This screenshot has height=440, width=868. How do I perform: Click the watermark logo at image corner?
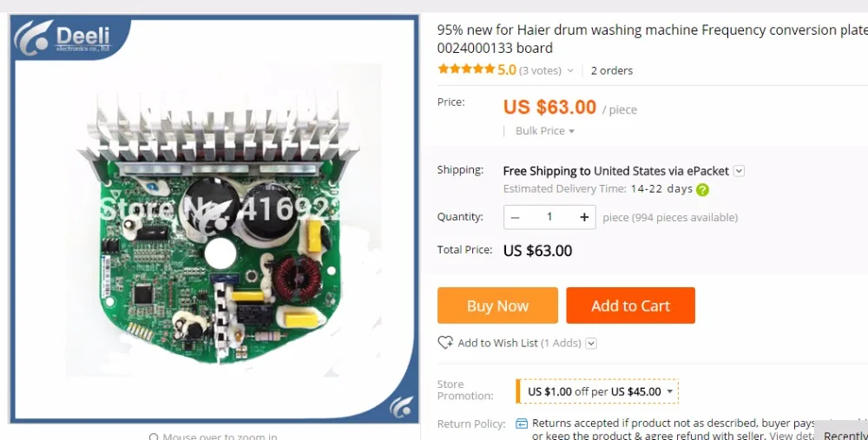401,407
